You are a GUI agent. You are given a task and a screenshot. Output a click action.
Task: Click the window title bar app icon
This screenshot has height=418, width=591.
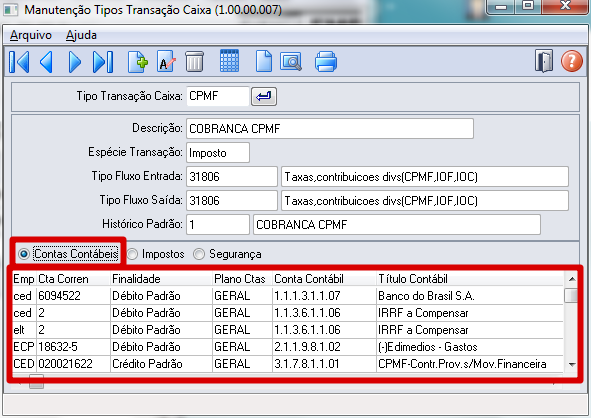click(x=10, y=10)
